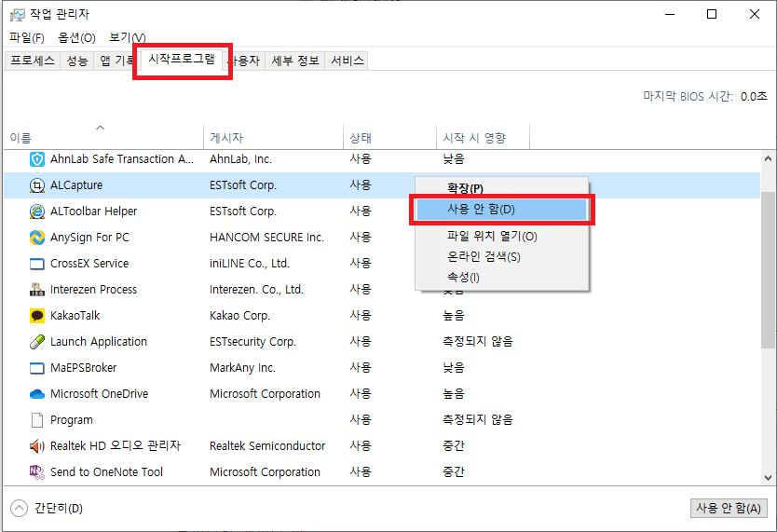Screen dimensions: 777x532
Task: Select the Program row name
Action: 72,420
